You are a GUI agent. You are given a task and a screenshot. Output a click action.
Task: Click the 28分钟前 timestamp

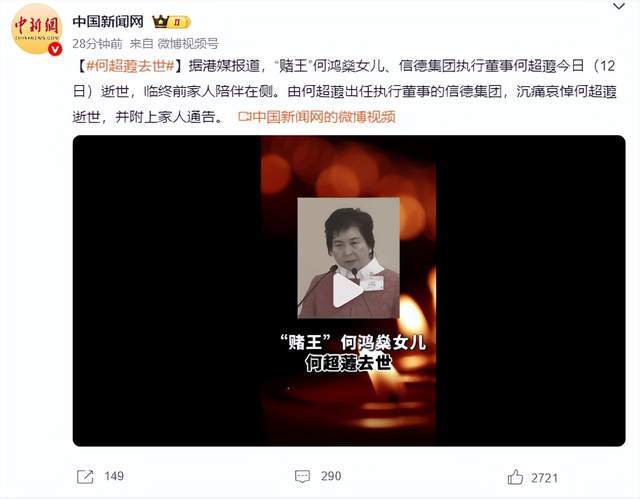(97, 43)
